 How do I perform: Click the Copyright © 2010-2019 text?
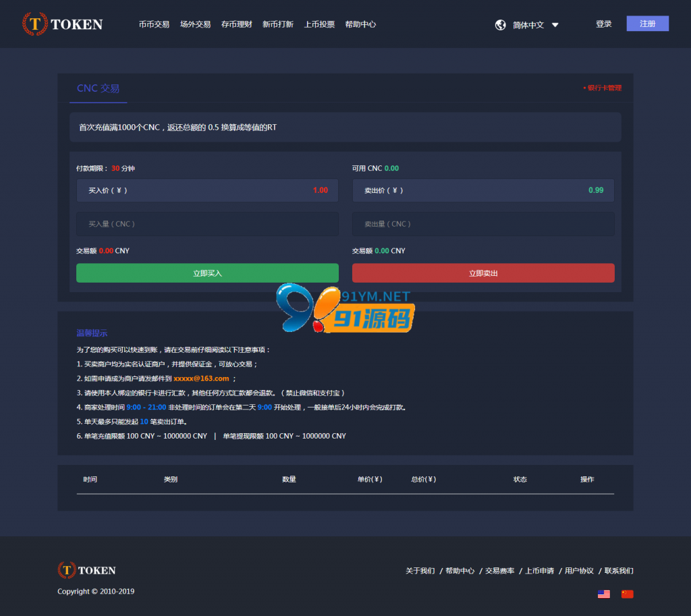96,591
